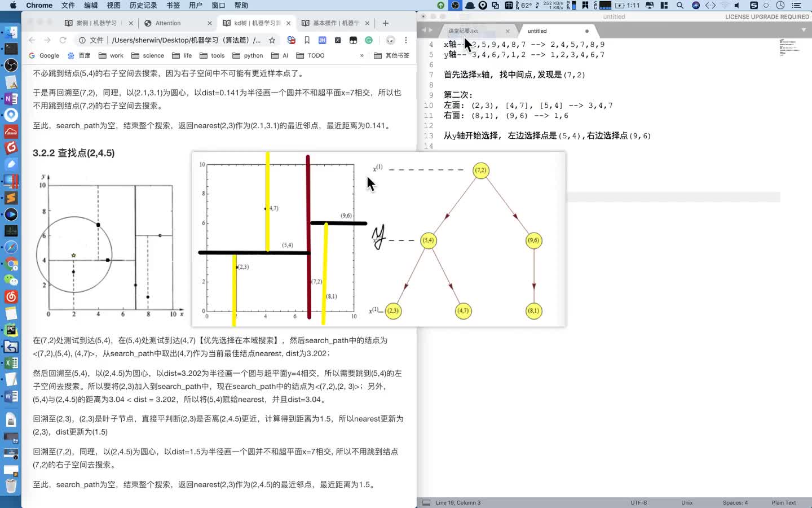Image resolution: width=812 pixels, height=508 pixels.
Task: Switch to the 基本操作 | 机器学习 tab
Action: [336, 23]
